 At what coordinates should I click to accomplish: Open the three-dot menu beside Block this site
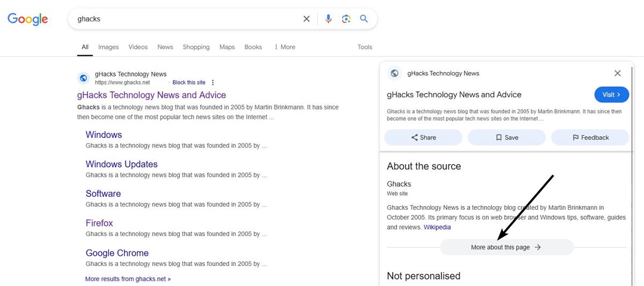(213, 83)
